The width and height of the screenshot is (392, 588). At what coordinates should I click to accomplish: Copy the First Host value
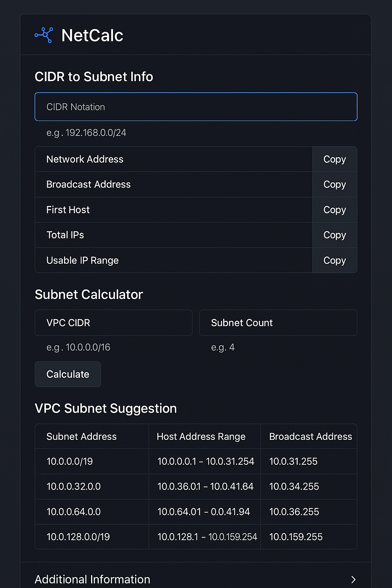coord(335,210)
